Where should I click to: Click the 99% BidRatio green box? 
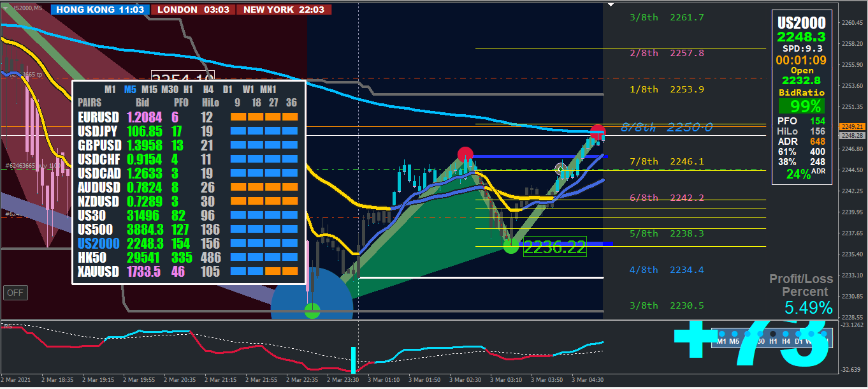point(801,106)
